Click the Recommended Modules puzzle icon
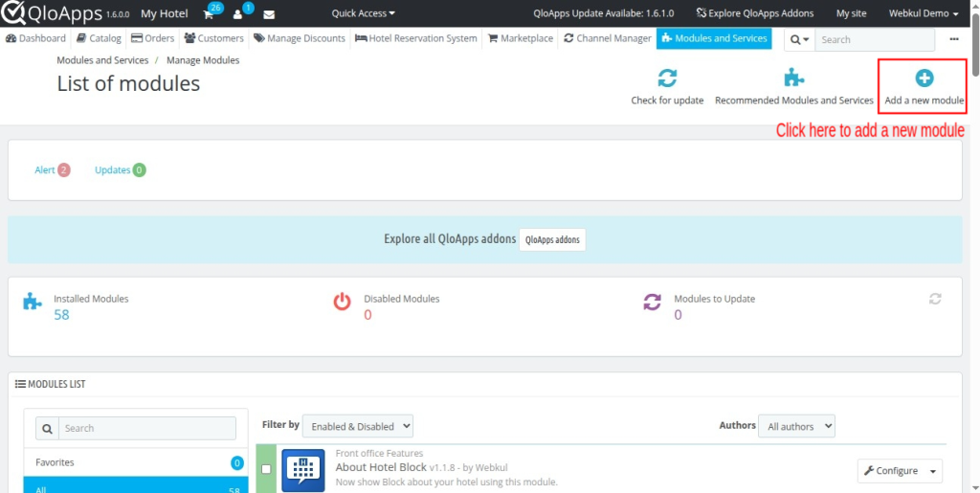Viewport: 980px width, 493px height. (x=793, y=78)
